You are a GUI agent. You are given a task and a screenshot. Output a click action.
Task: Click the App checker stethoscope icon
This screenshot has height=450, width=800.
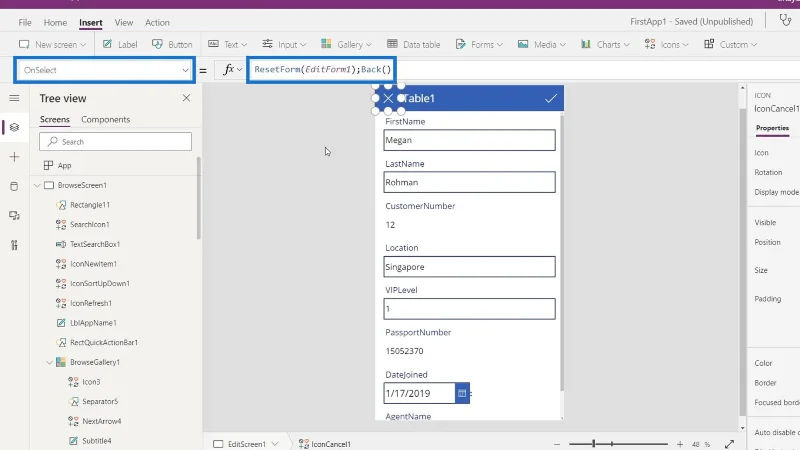[x=785, y=20]
